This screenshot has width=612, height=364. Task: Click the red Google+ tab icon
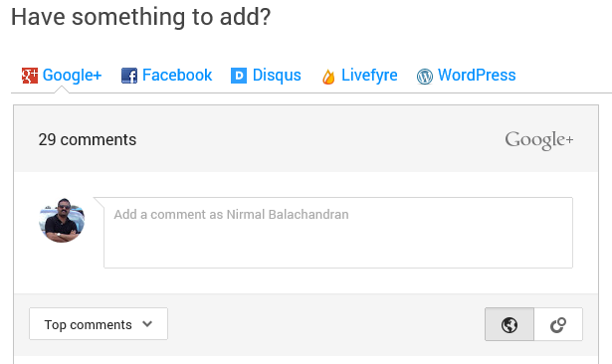(x=30, y=76)
